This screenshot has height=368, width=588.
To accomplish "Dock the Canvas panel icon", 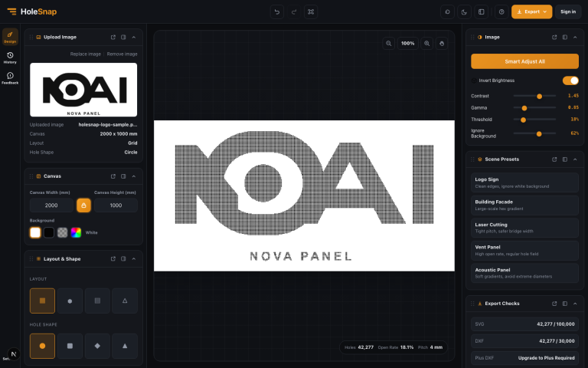I will tap(123, 176).
